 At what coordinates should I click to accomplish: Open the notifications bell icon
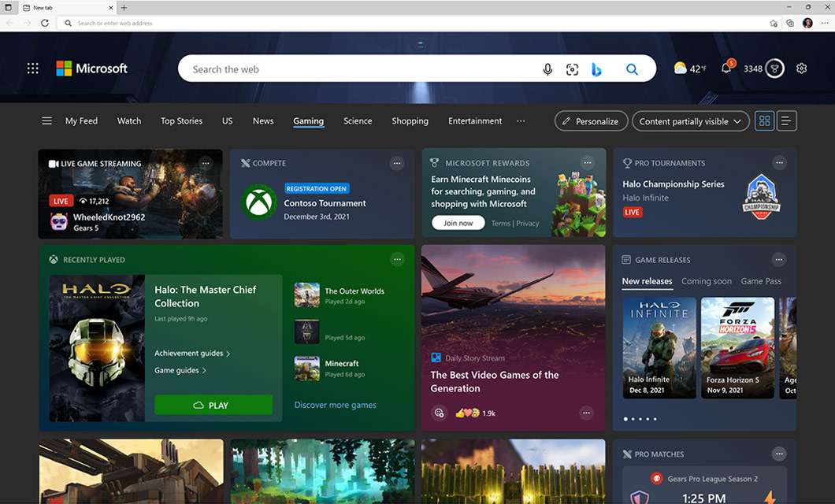tap(725, 69)
